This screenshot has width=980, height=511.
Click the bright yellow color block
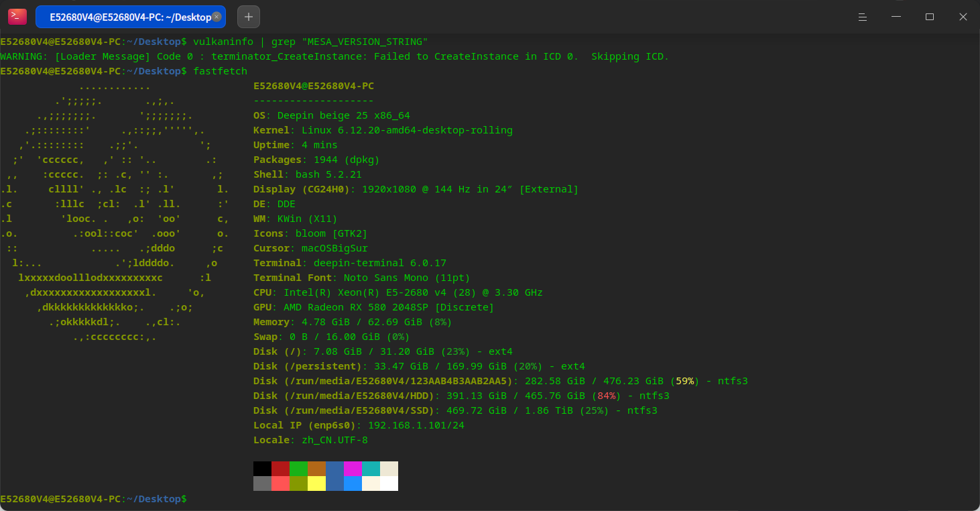pos(316,484)
